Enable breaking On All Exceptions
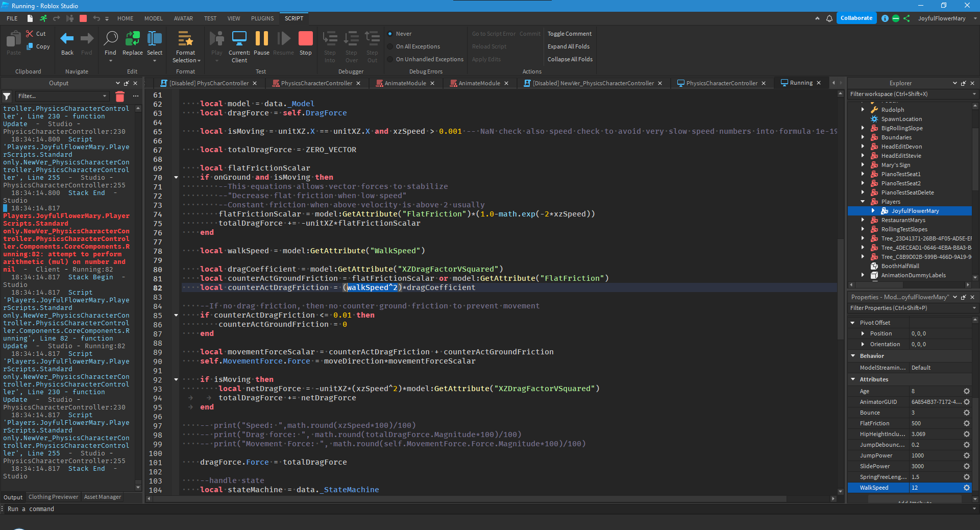980x530 pixels. coord(391,46)
